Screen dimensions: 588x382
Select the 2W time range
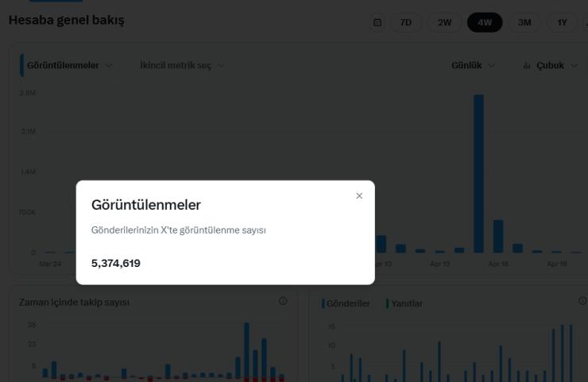coord(444,22)
